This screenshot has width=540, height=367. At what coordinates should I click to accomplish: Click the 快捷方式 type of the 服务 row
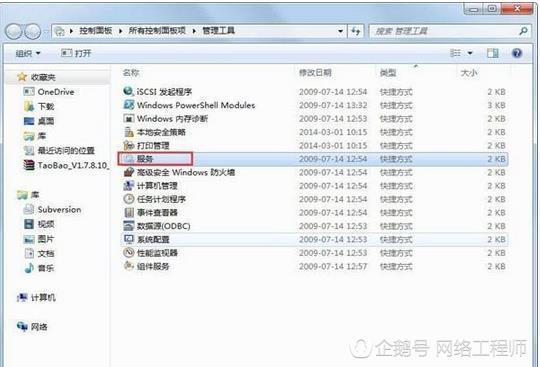(396, 159)
